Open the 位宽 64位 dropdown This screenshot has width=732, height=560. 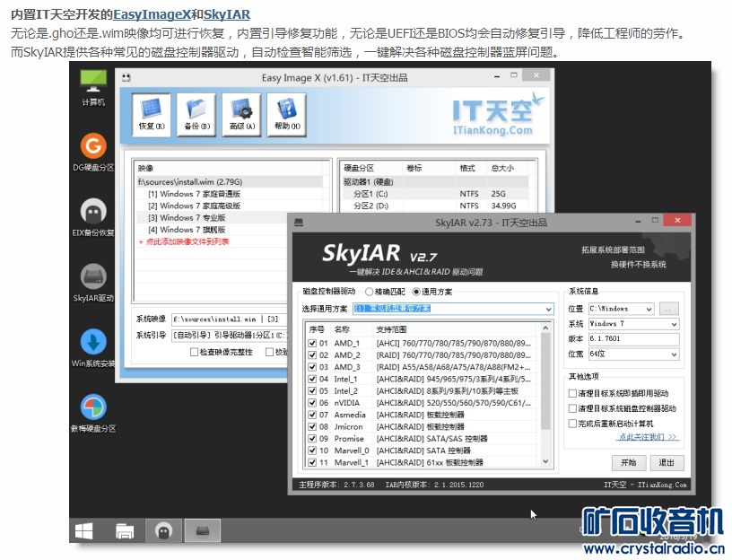[633, 354]
